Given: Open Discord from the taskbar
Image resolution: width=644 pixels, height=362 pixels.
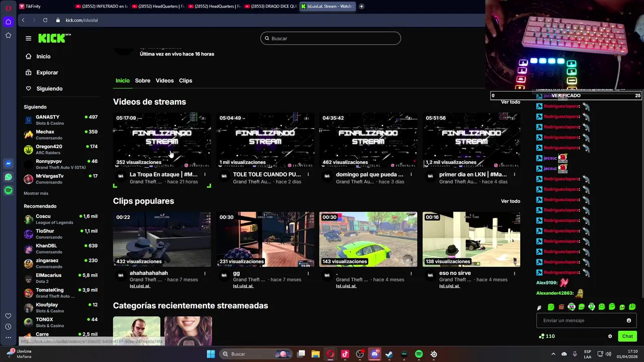Looking at the screenshot, I should 374,354.
